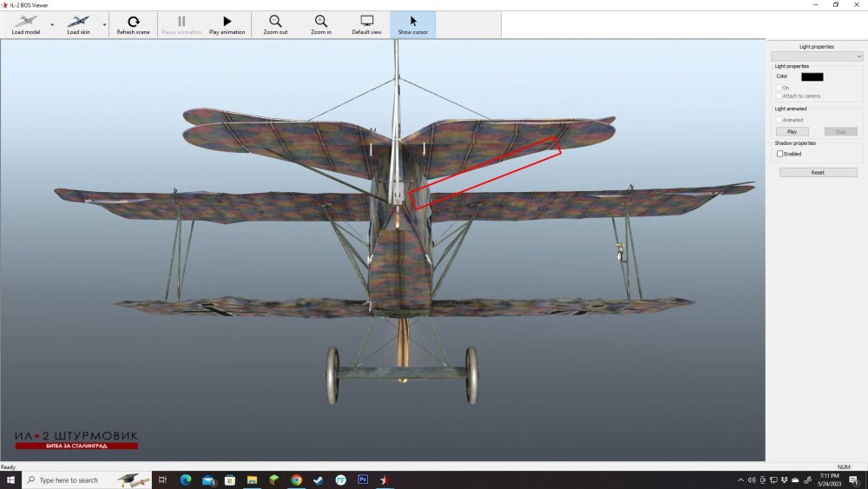Image resolution: width=868 pixels, height=489 pixels.
Task: Check Attach to camera option
Action: click(779, 96)
